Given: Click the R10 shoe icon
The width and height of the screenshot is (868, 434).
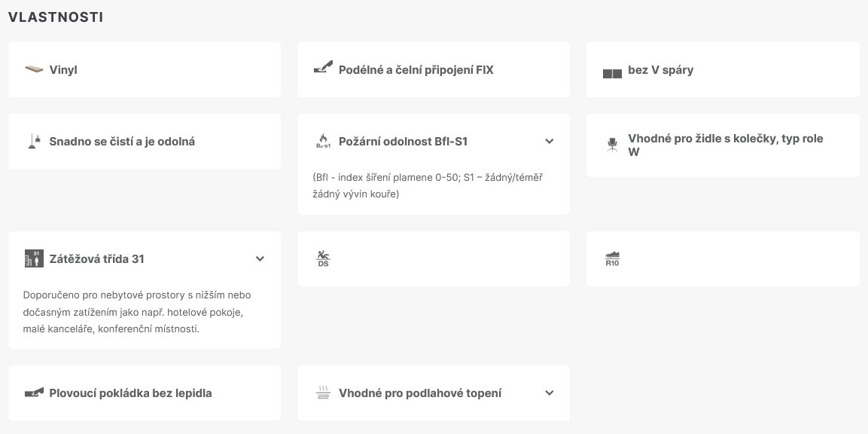Looking at the screenshot, I should tap(612, 259).
